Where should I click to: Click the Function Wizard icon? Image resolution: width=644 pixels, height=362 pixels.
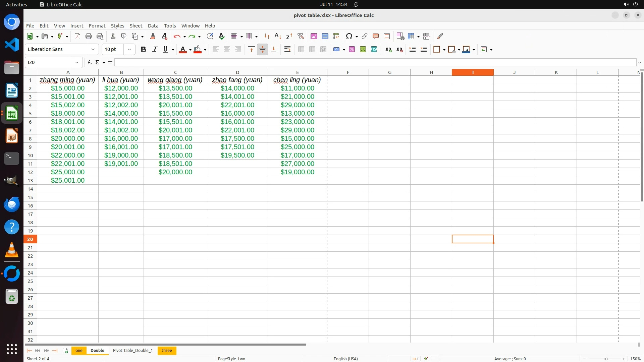90,62
